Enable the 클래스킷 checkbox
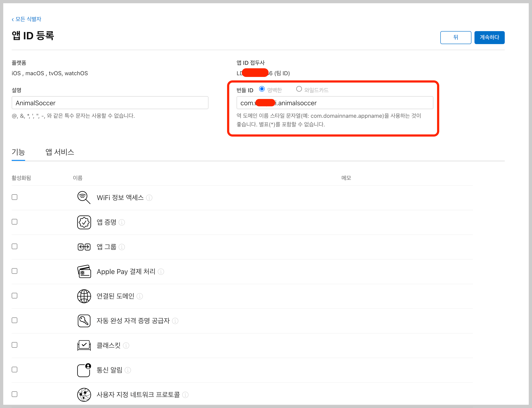The width and height of the screenshot is (532, 408). (x=14, y=345)
